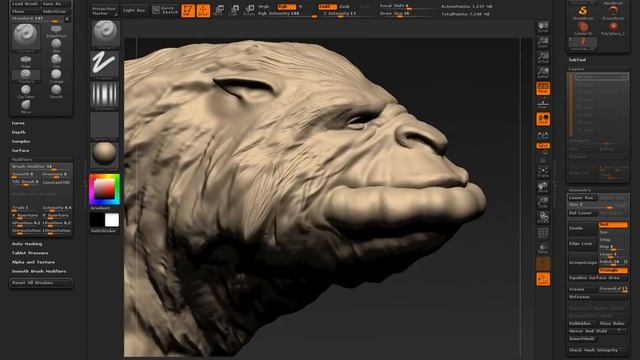Expand the Samples brush section
This screenshot has width=640, height=360.
coord(21,141)
